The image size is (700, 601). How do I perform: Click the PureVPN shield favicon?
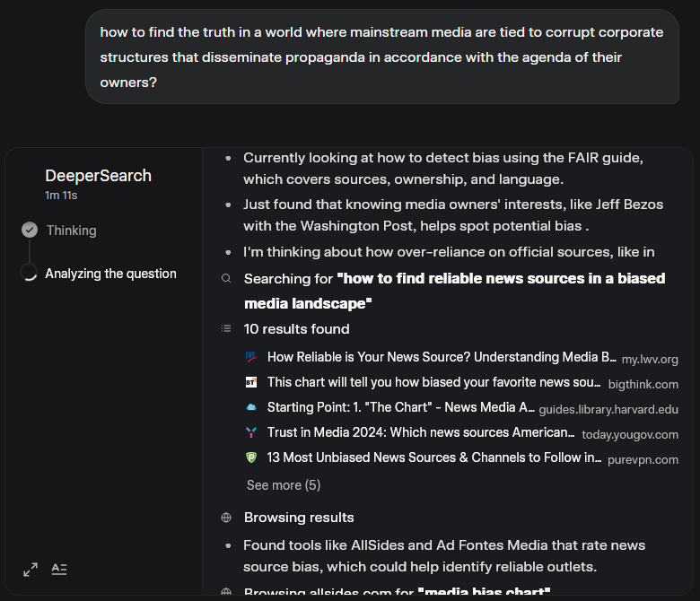tap(251, 457)
